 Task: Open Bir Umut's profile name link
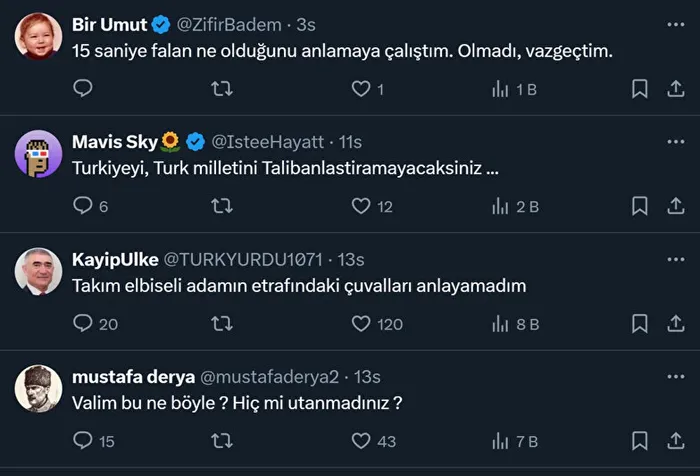(x=109, y=25)
